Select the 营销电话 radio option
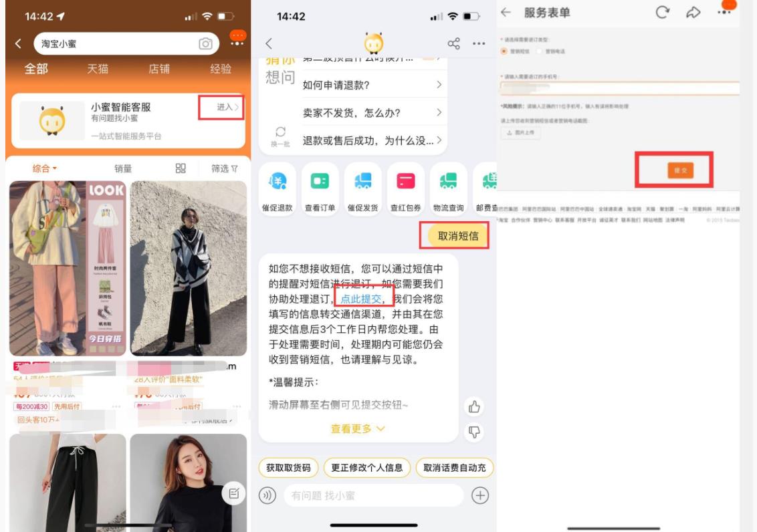 [540, 51]
